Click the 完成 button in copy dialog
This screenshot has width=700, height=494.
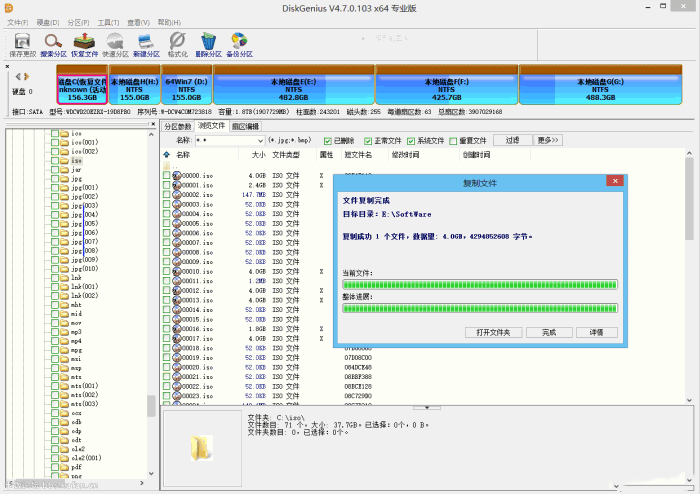pyautogui.click(x=549, y=332)
